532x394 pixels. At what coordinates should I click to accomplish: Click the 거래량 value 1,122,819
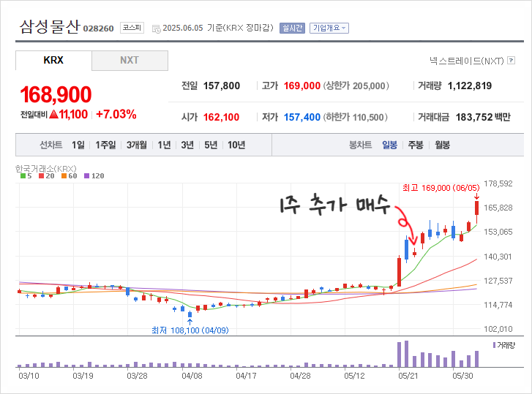click(x=470, y=86)
